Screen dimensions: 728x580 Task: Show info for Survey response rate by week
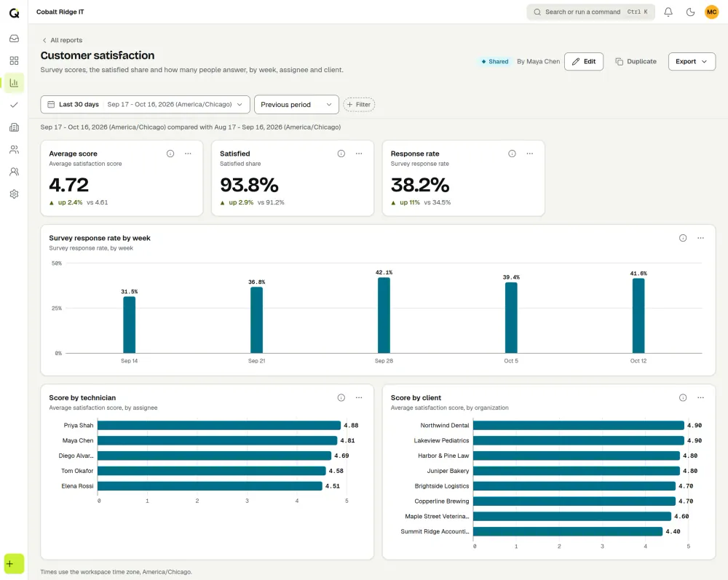tap(683, 238)
